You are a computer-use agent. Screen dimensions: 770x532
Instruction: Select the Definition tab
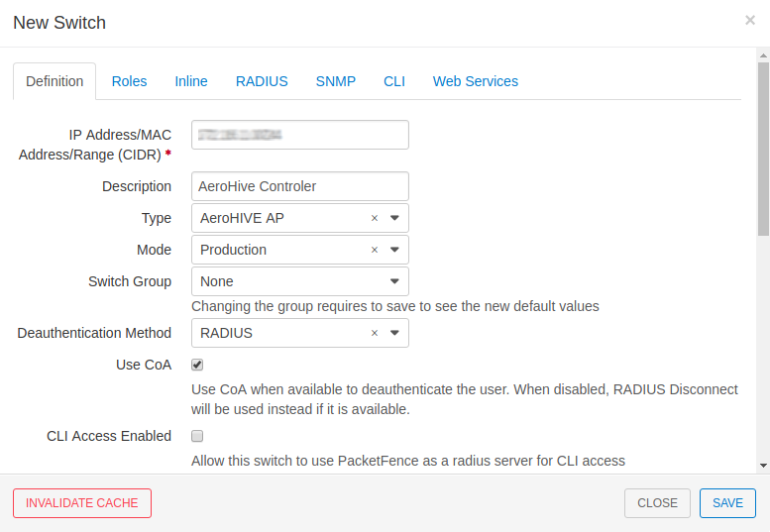[x=55, y=81]
